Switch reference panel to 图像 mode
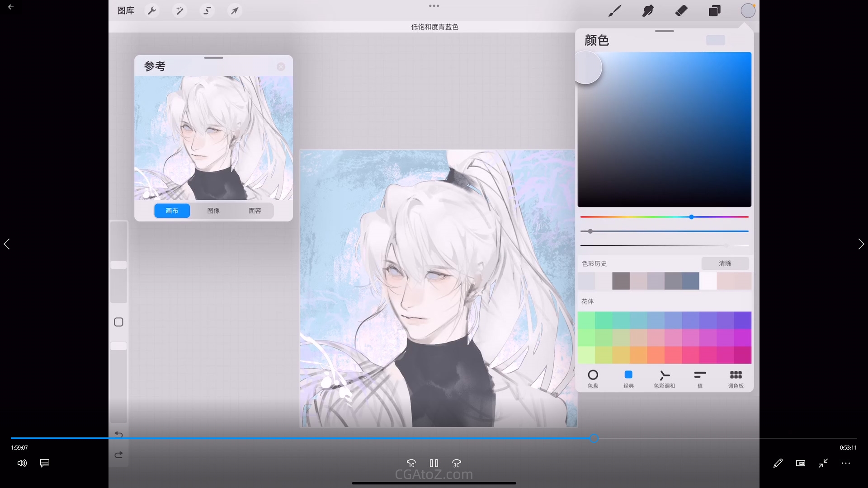 coord(213,211)
